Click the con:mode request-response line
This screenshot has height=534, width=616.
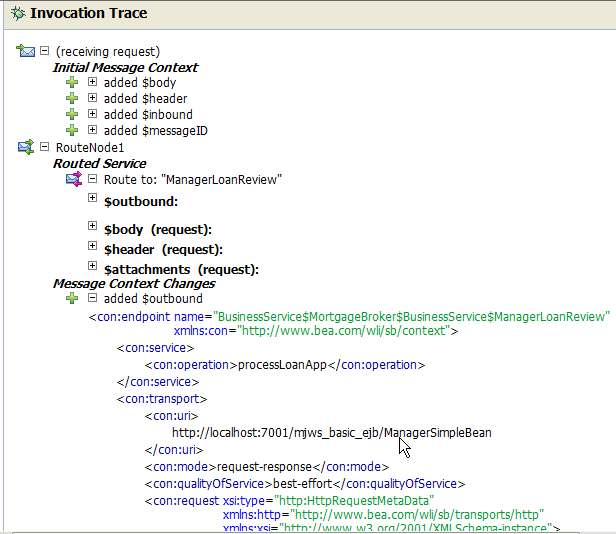[267, 467]
